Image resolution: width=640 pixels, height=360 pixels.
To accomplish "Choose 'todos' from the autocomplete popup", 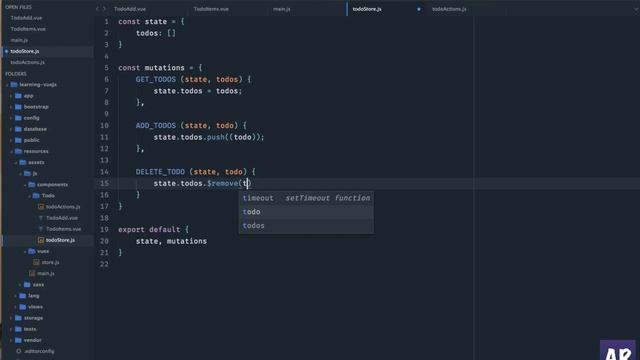I will (306, 225).
